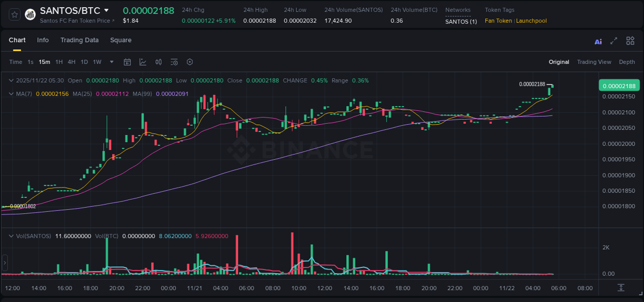
Task: Open the widget layout grid icon
Action: point(630,41)
